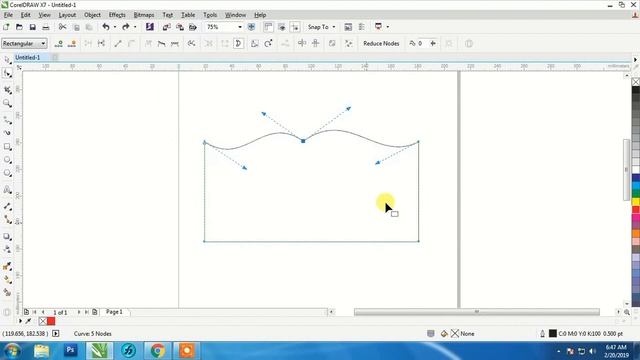
Task: Open the Effects menu
Action: point(117,15)
